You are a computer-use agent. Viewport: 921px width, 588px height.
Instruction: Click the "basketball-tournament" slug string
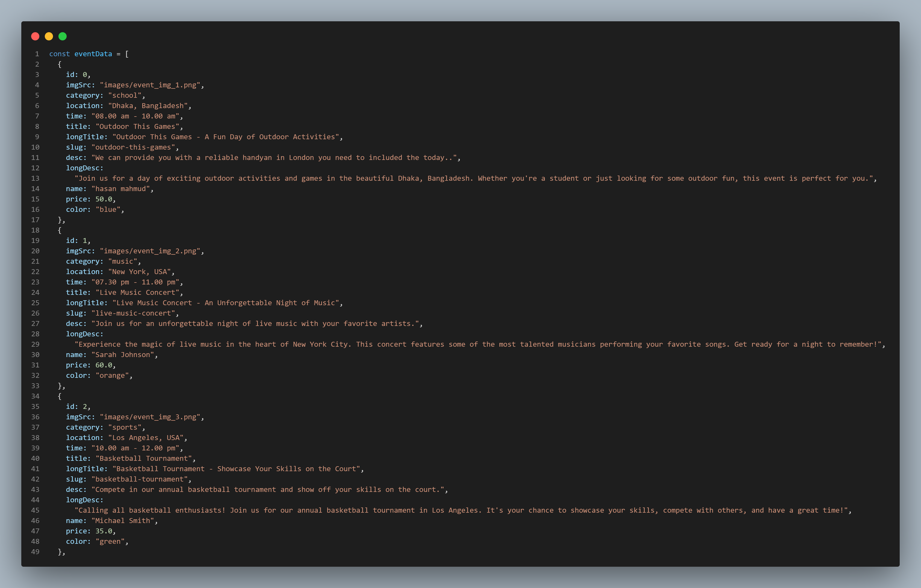coord(139,479)
